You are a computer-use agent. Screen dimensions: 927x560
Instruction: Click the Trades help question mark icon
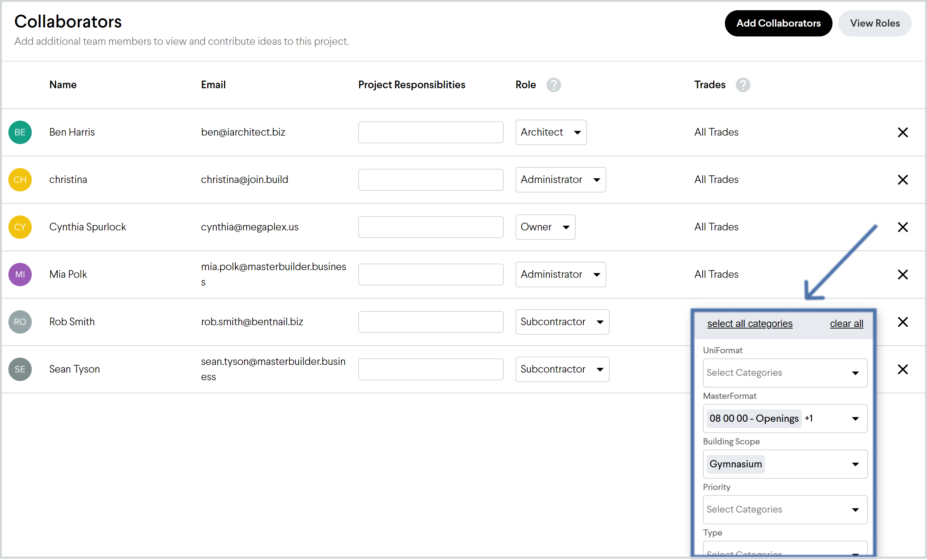(743, 85)
